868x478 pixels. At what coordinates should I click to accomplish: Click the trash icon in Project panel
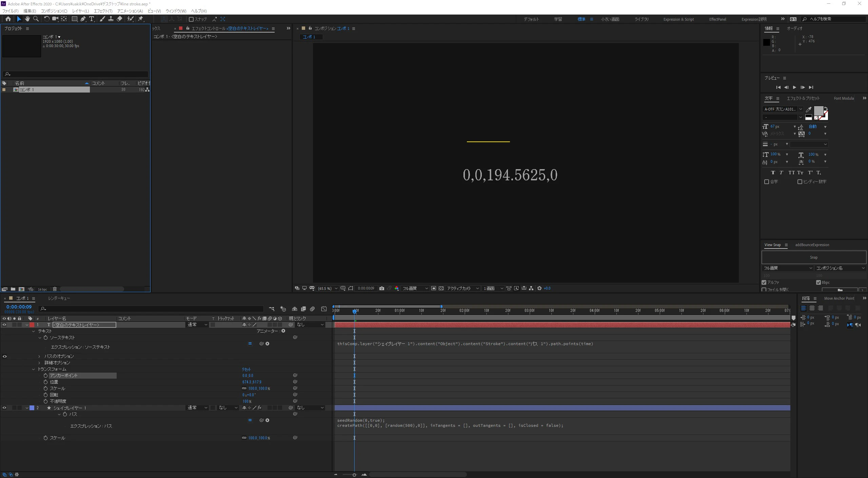[x=55, y=289]
